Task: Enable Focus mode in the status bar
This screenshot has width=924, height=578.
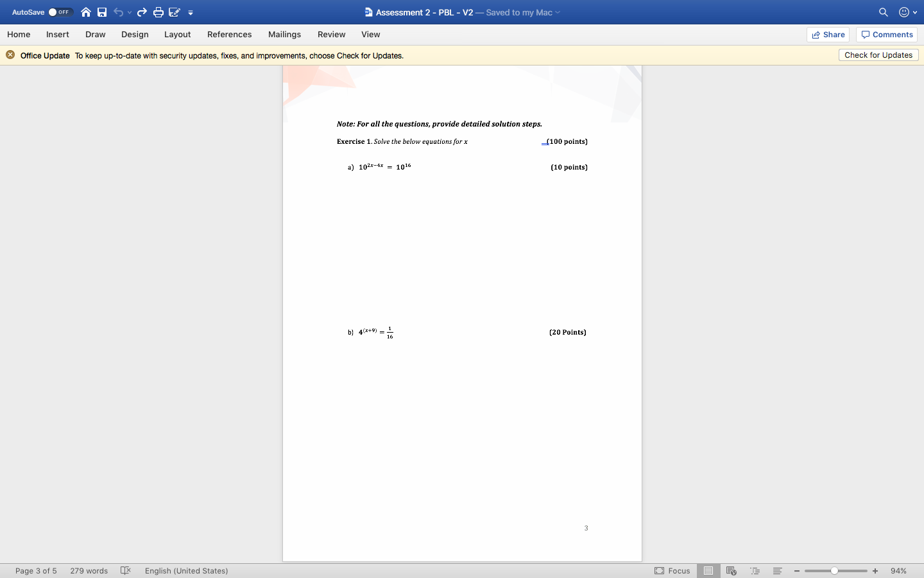Action: [672, 570]
